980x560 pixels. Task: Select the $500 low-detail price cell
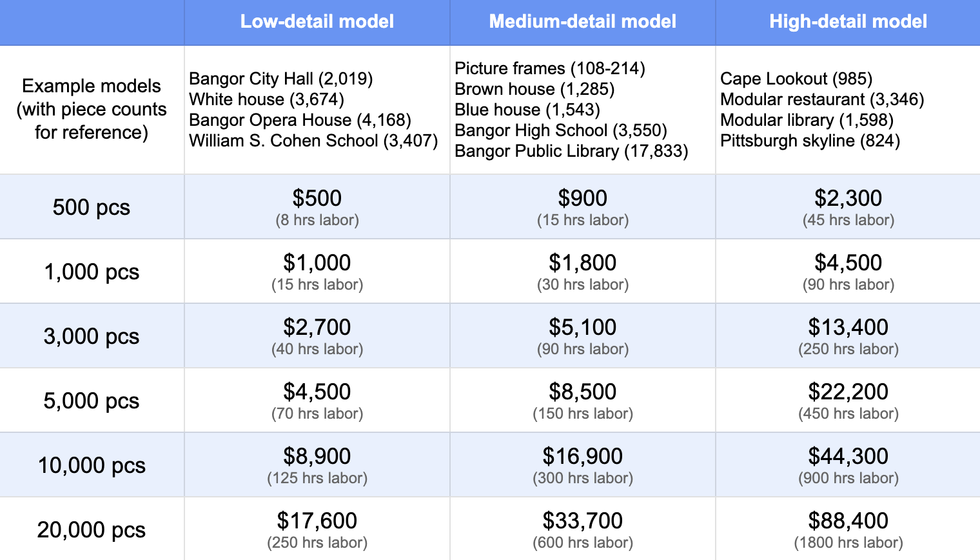(317, 207)
